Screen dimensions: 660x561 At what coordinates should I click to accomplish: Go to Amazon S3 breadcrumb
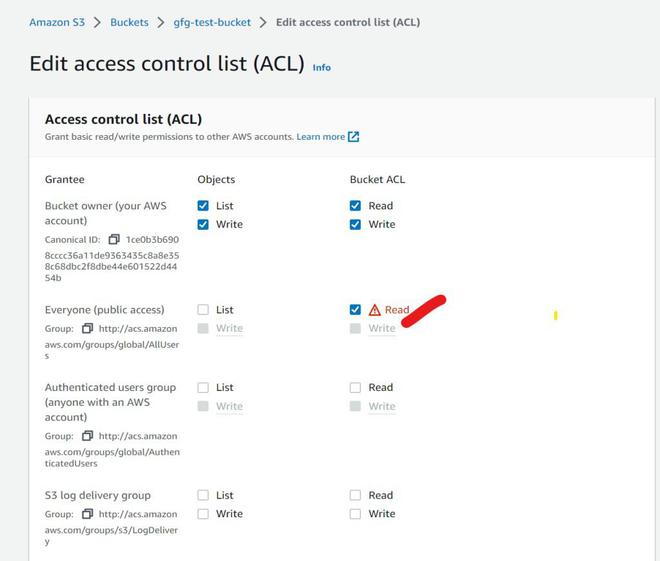click(56, 22)
